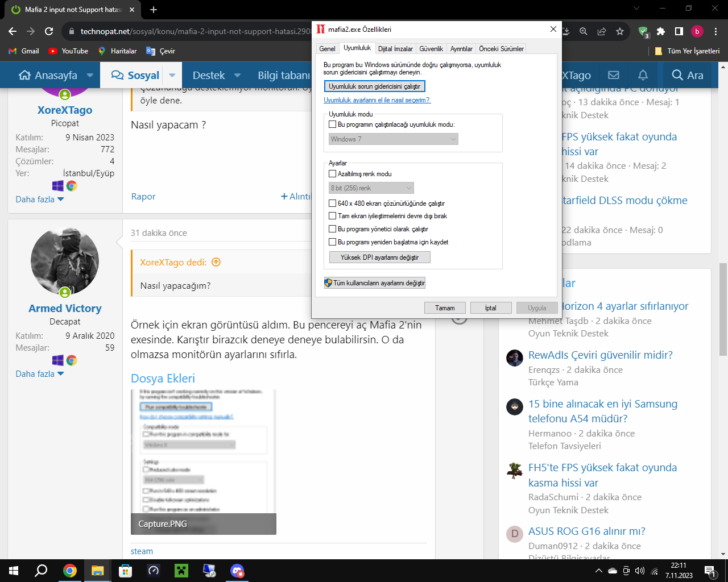Open forum notifications bell
728x582 pixels.
(643, 75)
